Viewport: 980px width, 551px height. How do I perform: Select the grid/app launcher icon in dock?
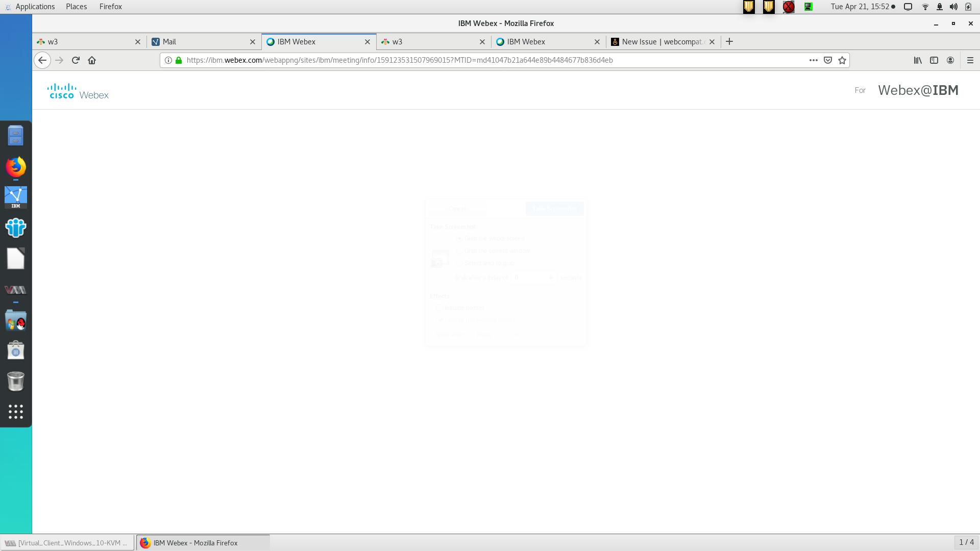(x=15, y=411)
